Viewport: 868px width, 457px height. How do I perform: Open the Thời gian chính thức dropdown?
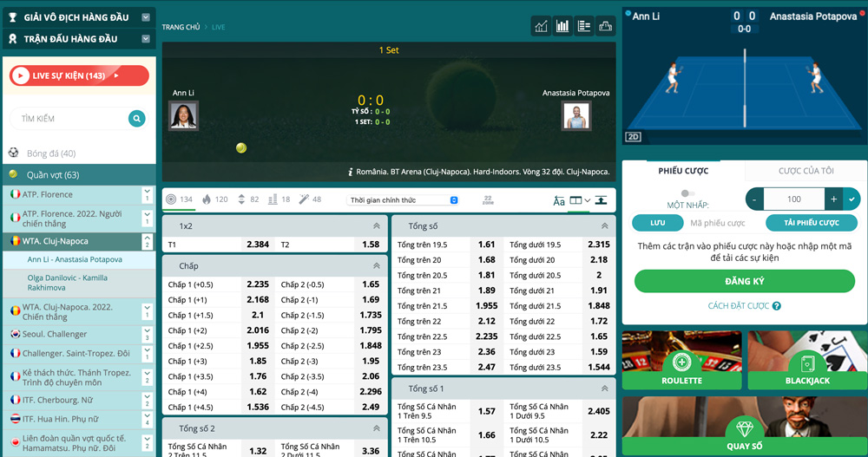[x=403, y=200]
